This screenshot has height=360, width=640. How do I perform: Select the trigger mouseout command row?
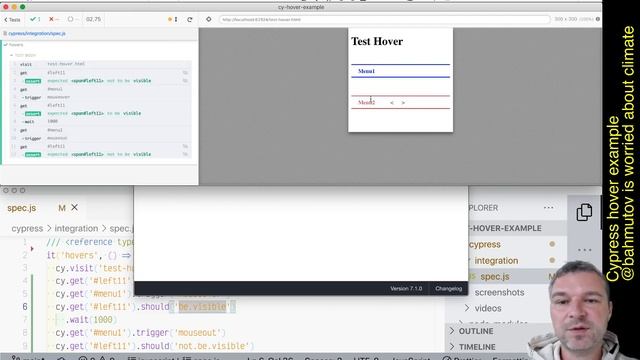tap(100, 138)
